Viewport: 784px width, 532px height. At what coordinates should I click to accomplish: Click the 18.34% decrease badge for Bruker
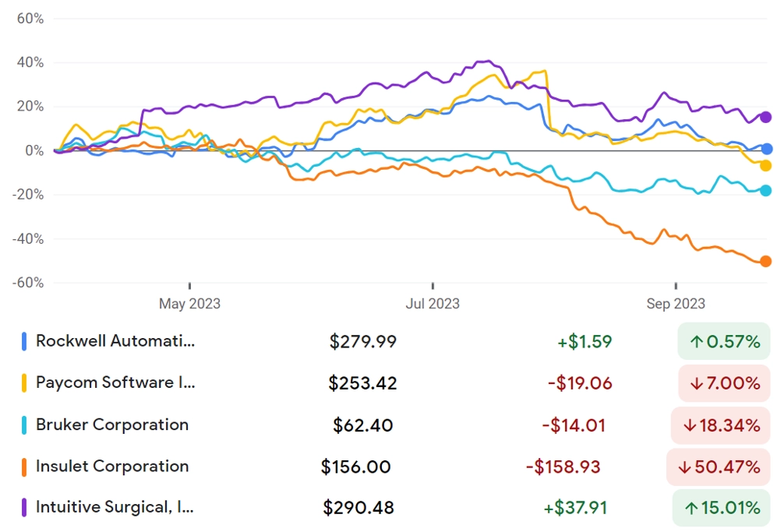[721, 425]
